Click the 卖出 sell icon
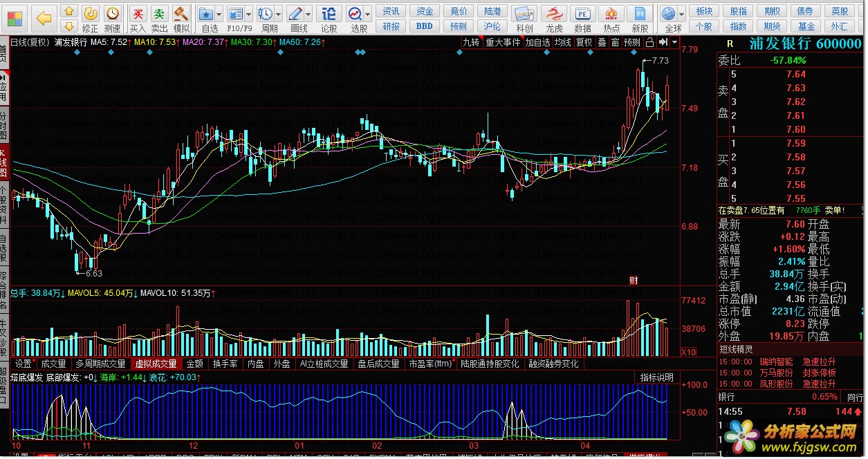Screen dimensions: 868x459 [x=160, y=18]
